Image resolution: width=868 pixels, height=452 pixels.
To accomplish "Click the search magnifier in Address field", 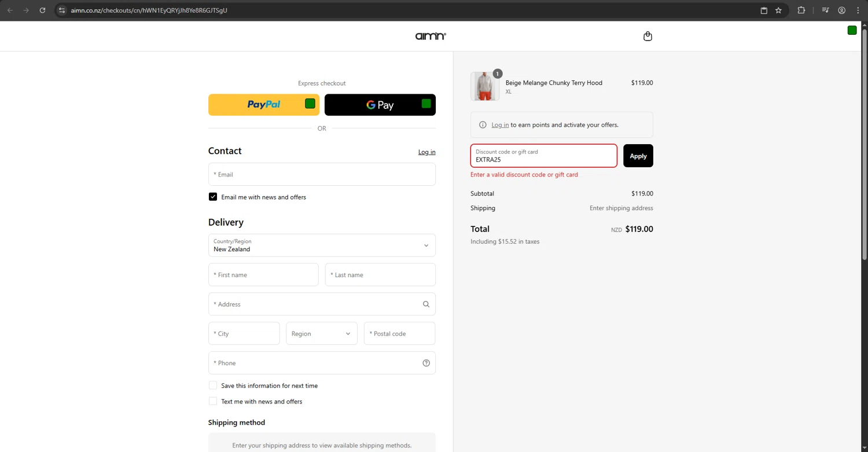I will coord(426,304).
